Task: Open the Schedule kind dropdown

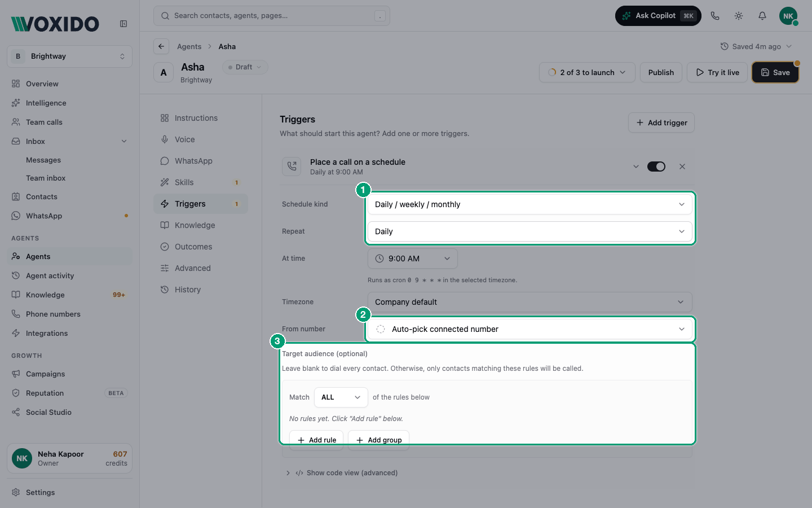Action: [x=529, y=204]
